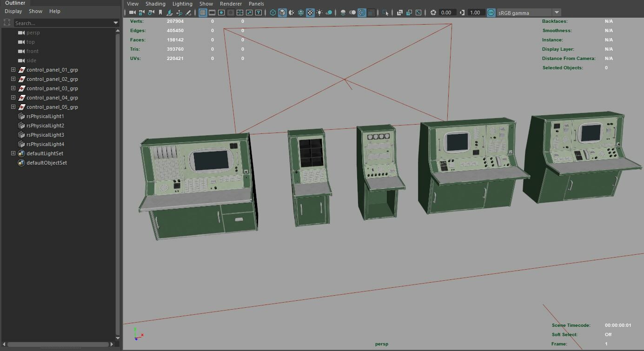Click the resolution gate icon
This screenshot has width=644, height=351.
(221, 13)
